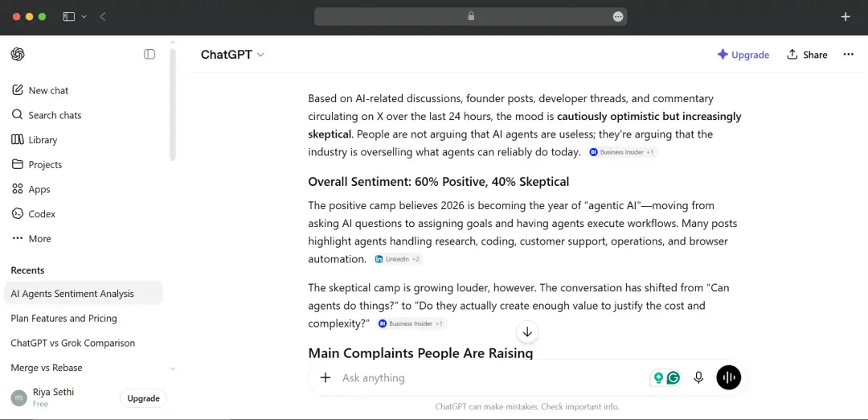Click "ChatGPT can make mistakes" footer text
Screen dimensions: 868x420
pos(486,406)
